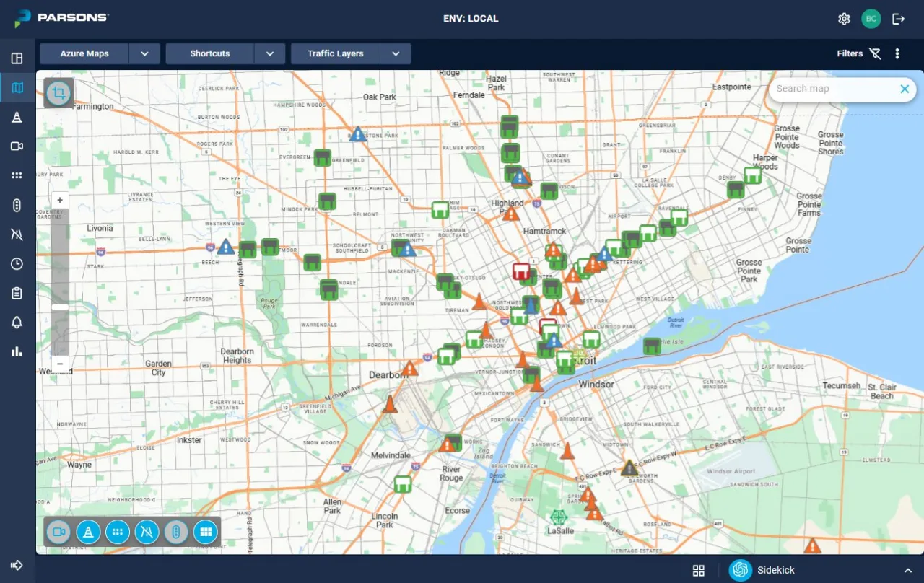Open the grid view icon beside Sidekick
Viewport: 924px width, 583px height.
tap(699, 571)
